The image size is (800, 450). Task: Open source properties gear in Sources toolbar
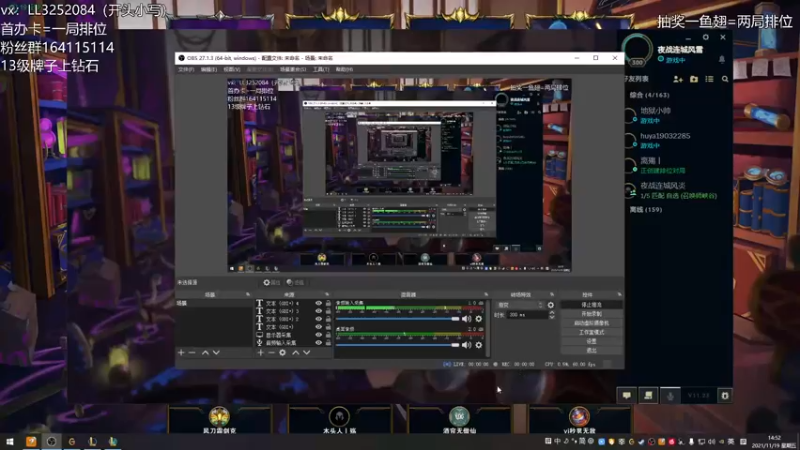(283, 353)
